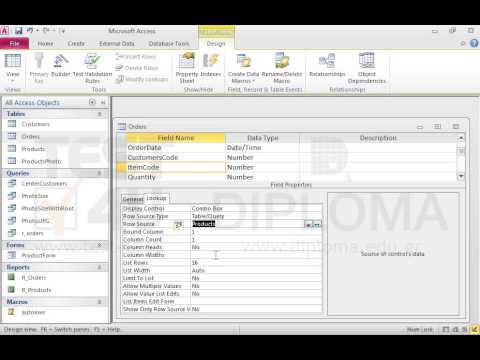480x360 pixels.
Task: Click Create Data Macros
Action: [x=243, y=68]
